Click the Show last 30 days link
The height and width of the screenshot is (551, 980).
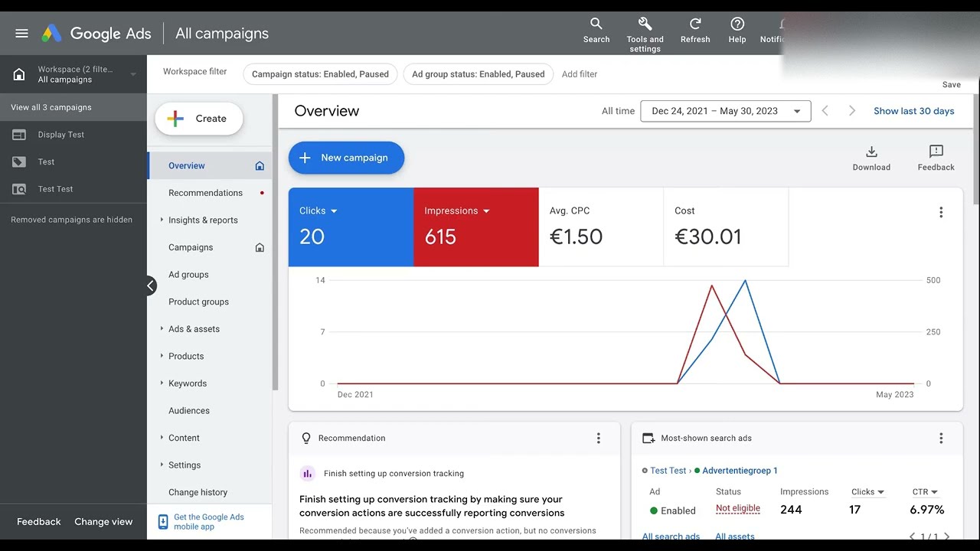(914, 110)
